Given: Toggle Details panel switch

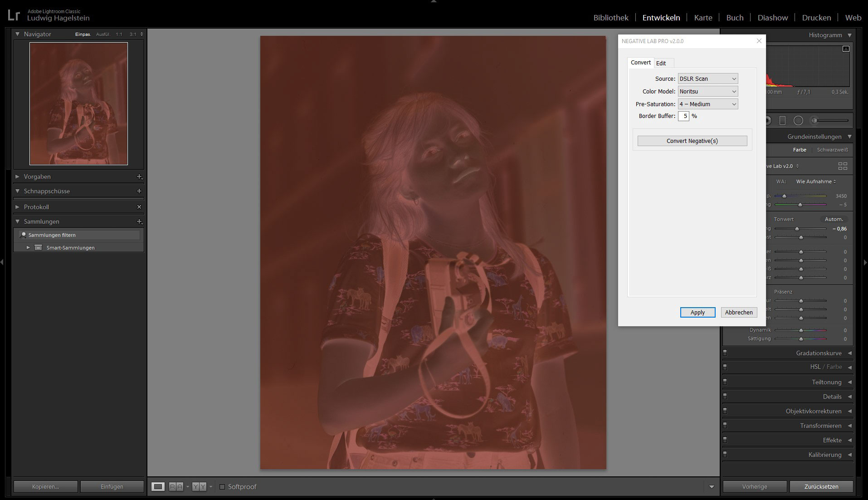Looking at the screenshot, I should pos(725,396).
